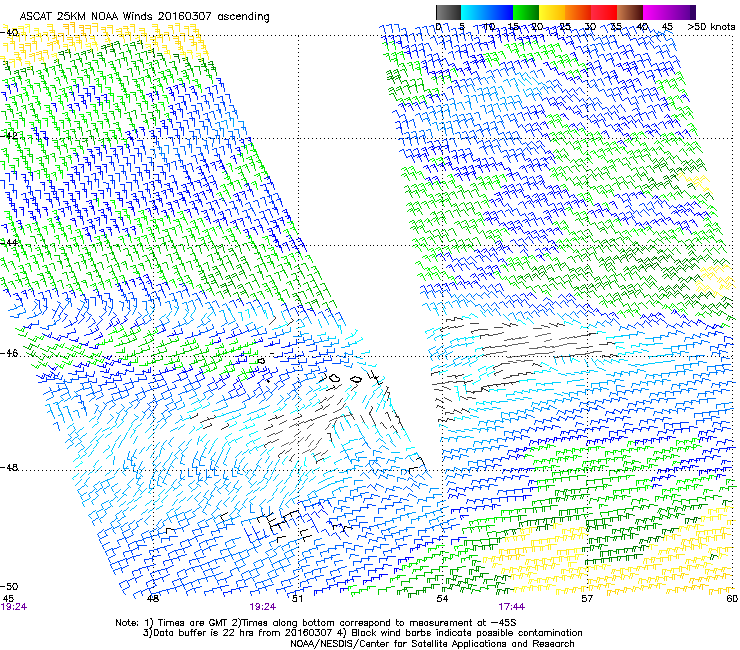Click the '51' longitude axis label
The height and width of the screenshot is (650, 740).
[297, 599]
